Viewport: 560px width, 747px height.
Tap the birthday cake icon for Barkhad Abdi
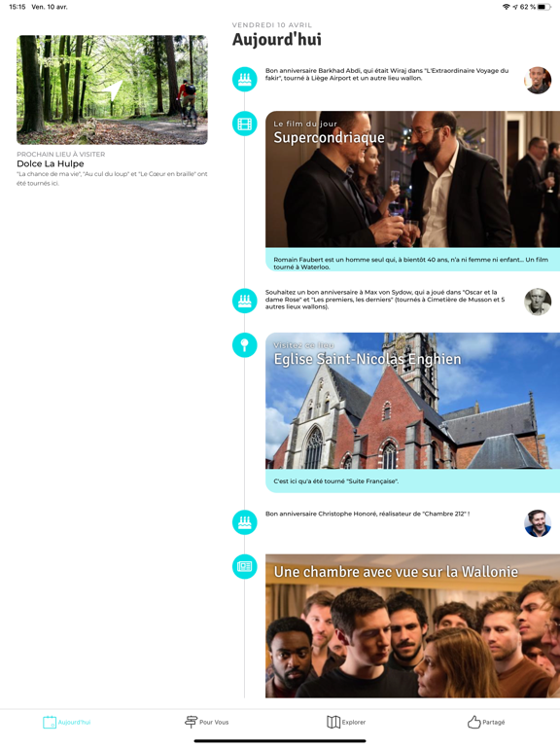click(244, 79)
